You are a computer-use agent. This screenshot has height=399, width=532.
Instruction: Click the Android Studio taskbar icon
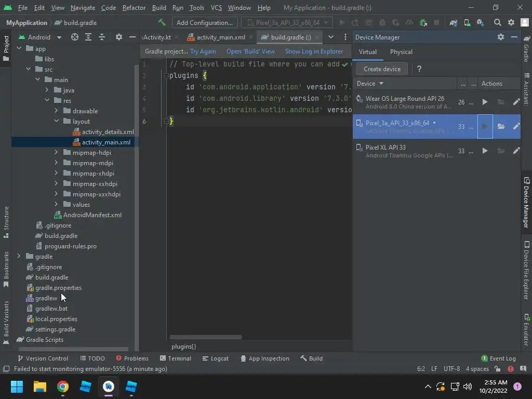[x=109, y=387]
